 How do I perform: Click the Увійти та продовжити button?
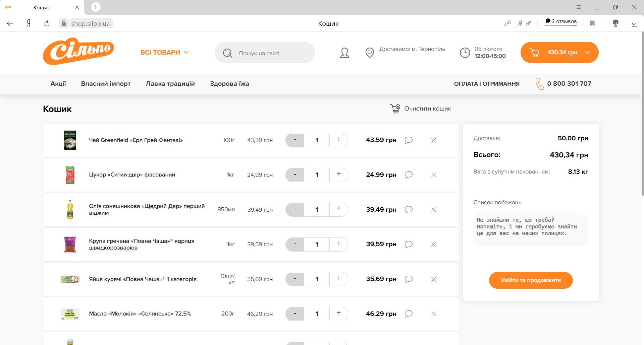pos(531,280)
